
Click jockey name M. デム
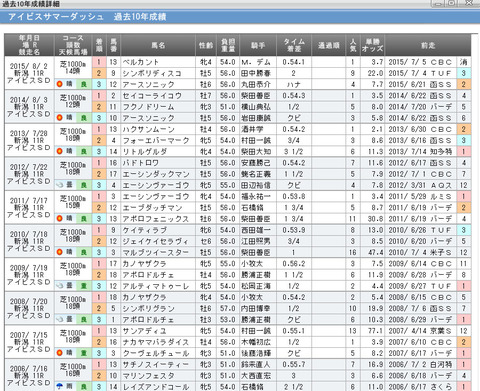(256, 62)
